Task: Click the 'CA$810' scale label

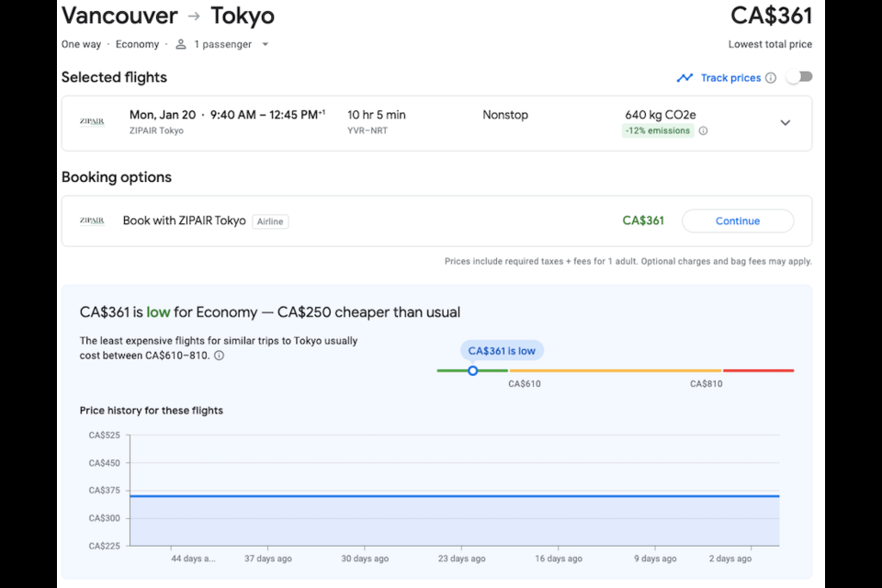Action: pyautogui.click(x=706, y=384)
